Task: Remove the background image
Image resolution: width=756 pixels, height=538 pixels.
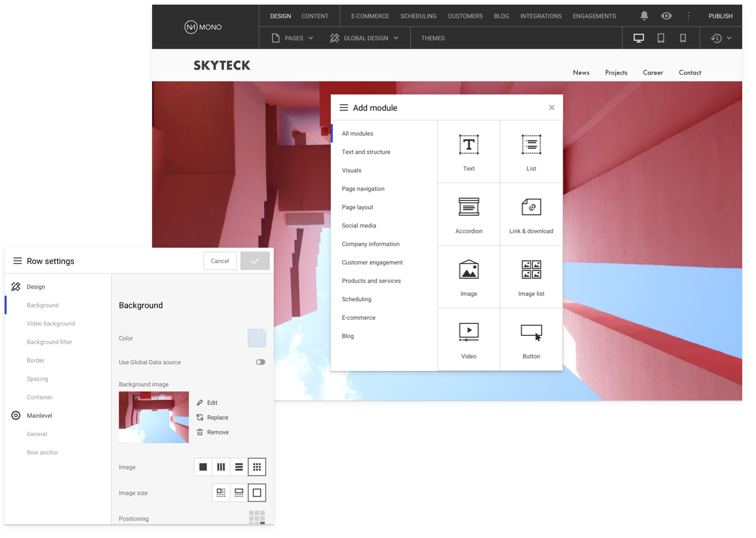Action: [x=213, y=433]
